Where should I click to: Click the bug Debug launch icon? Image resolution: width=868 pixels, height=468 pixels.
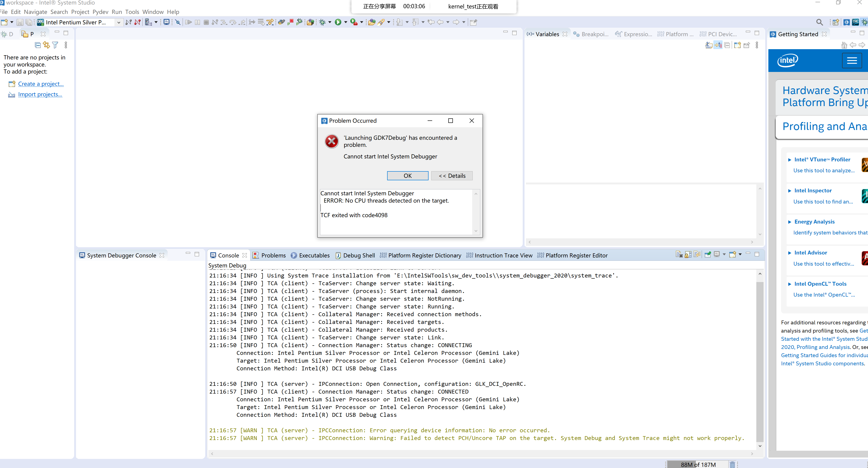coord(323,22)
